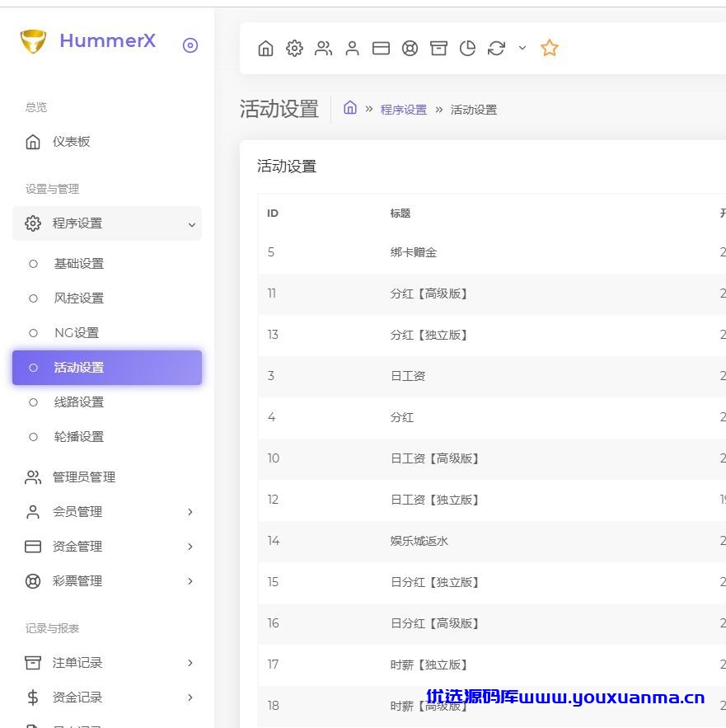Expand 会员管理 chevron
The image size is (726, 728).
point(190,512)
